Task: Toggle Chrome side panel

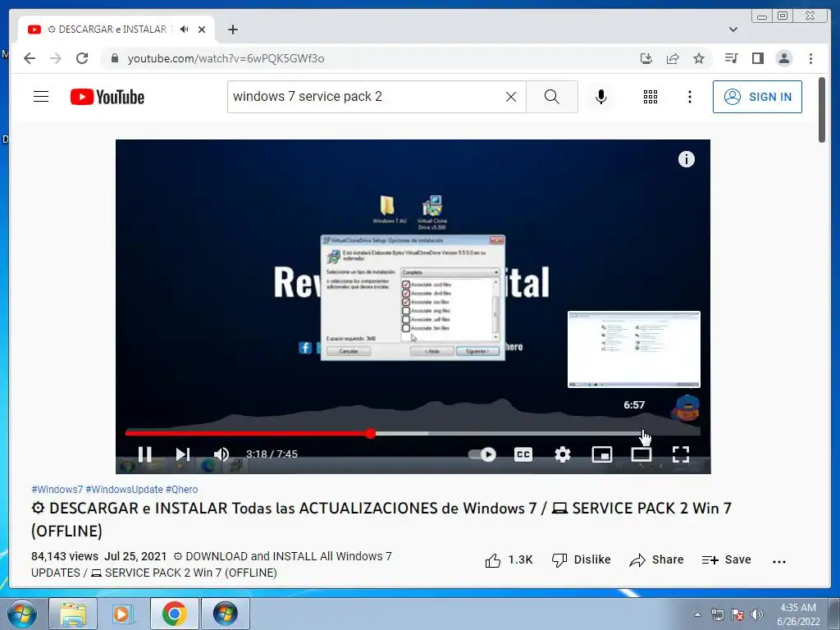Action: point(757,58)
